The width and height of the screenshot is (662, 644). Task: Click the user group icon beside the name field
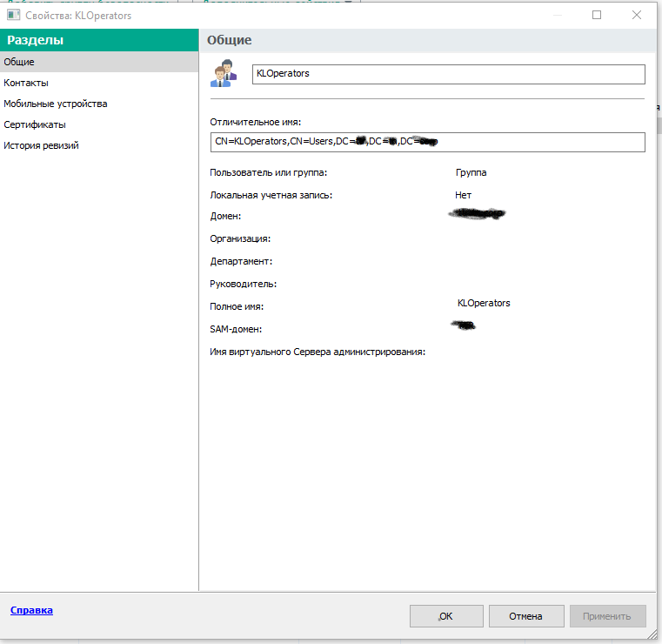pos(224,73)
